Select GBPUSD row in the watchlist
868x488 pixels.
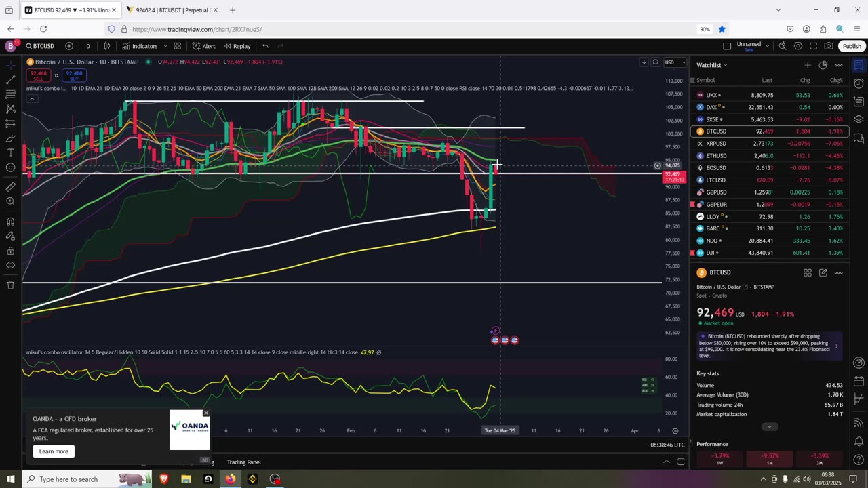click(x=770, y=192)
